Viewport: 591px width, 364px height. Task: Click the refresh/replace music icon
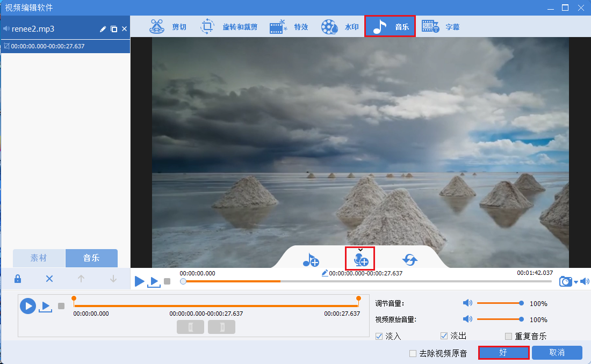(410, 260)
